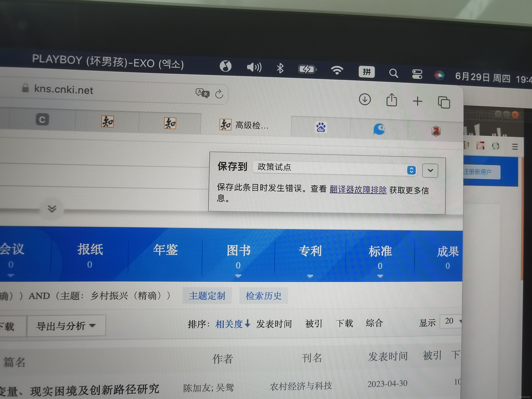Click 刊名 column header

pyautogui.click(x=312, y=358)
